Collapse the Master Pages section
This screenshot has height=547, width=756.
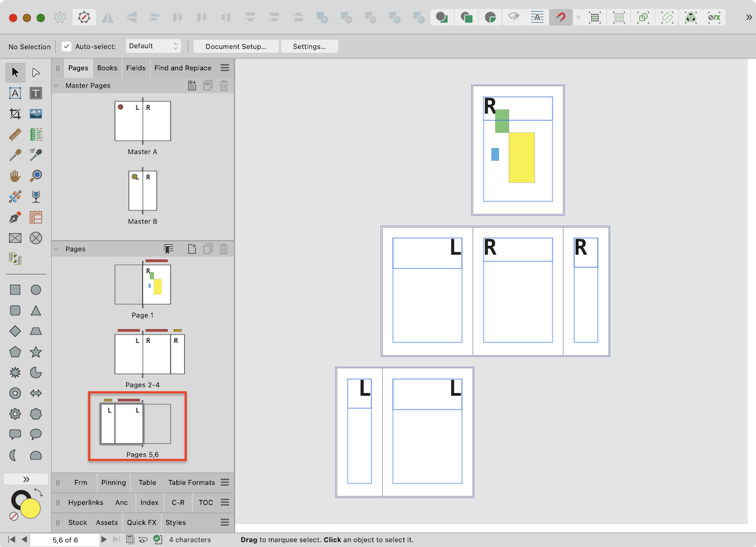point(56,86)
